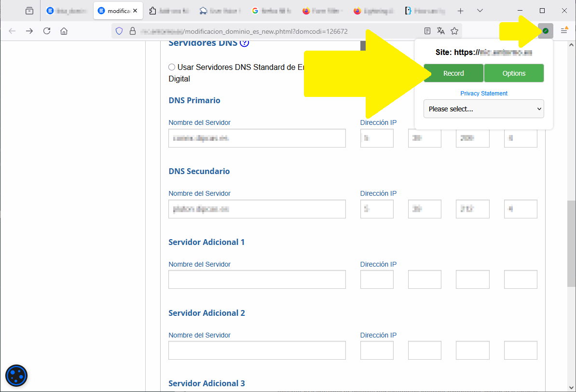
Task: Click Servidor Adicional 1 Nombre del Servidor field
Action: point(257,280)
